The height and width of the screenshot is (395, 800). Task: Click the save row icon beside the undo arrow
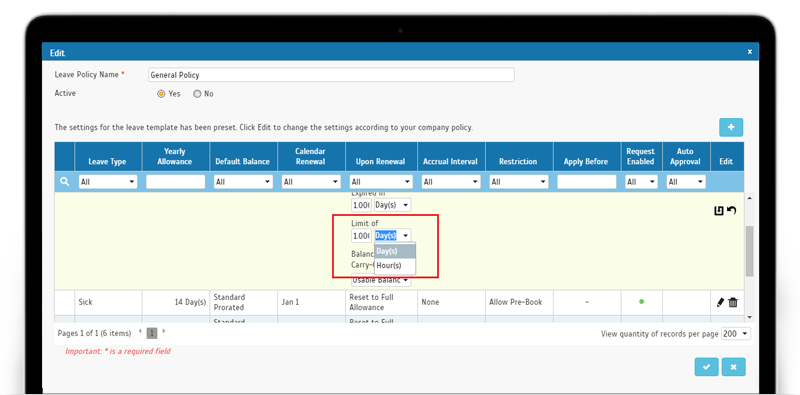[x=719, y=210]
